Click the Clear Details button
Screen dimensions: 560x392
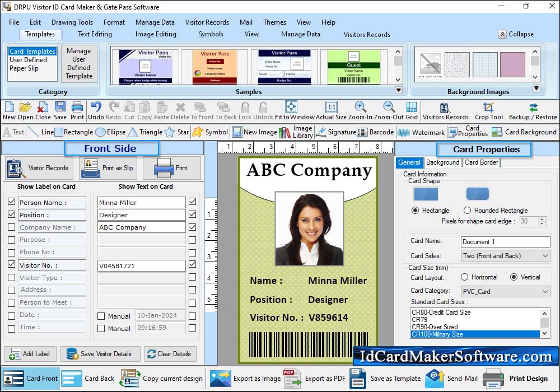(170, 354)
